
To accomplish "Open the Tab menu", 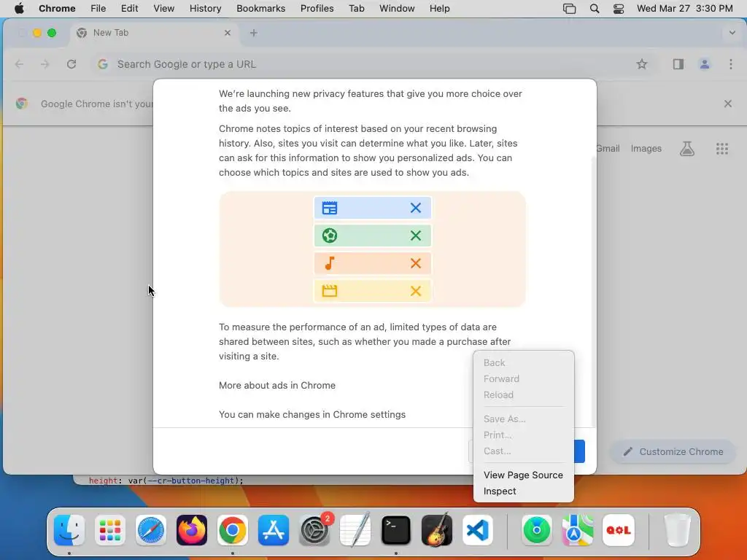I will (356, 9).
